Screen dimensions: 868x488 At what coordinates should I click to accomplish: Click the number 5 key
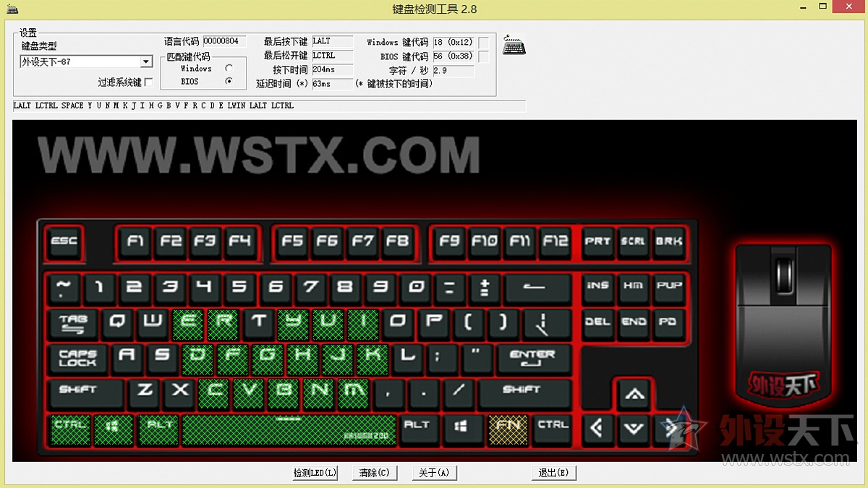239,289
